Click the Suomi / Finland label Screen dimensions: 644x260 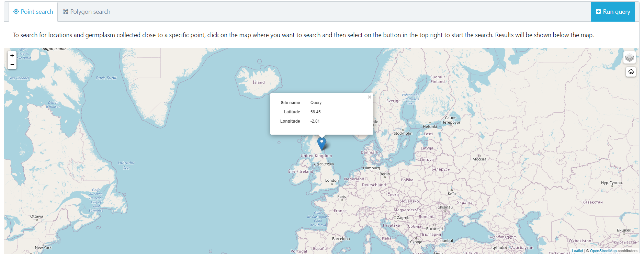(438, 79)
